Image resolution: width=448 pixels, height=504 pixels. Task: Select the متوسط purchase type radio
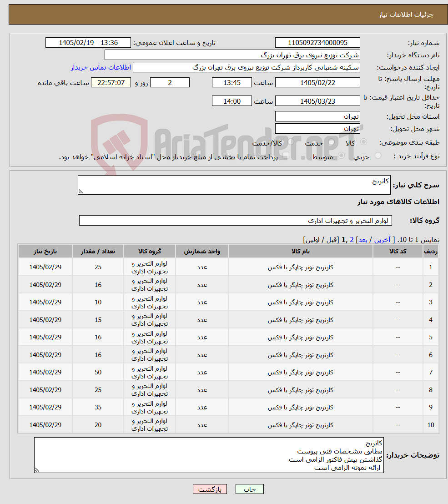[x=341, y=156]
